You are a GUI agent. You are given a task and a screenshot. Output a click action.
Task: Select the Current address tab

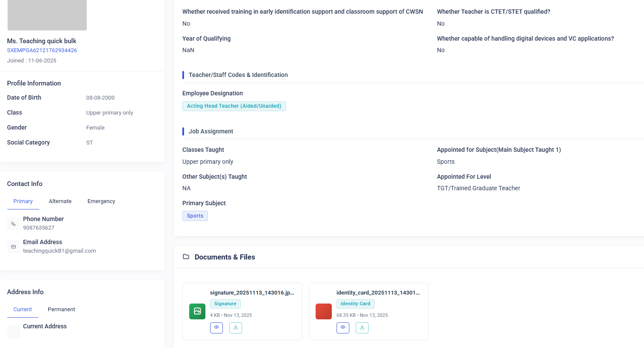[x=23, y=310]
